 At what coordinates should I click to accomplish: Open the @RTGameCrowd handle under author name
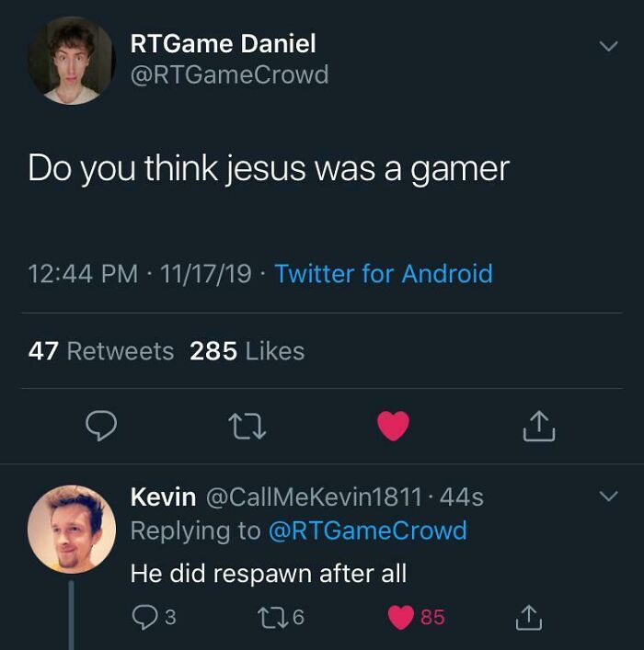pos(229,74)
